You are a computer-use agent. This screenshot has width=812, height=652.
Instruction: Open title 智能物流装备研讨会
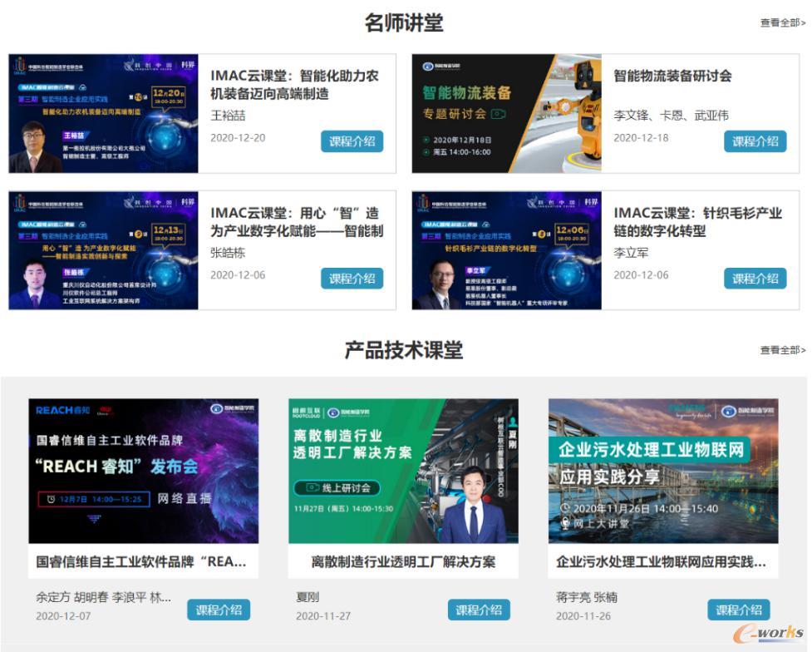(x=672, y=76)
